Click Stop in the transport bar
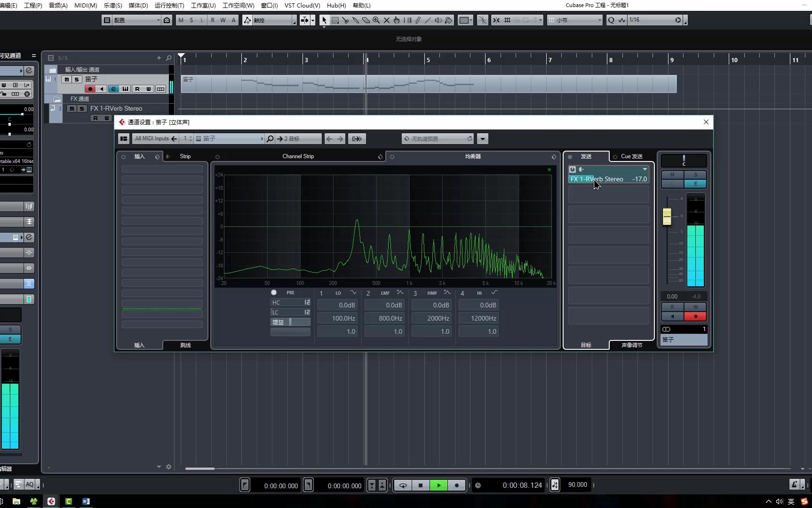 point(421,485)
